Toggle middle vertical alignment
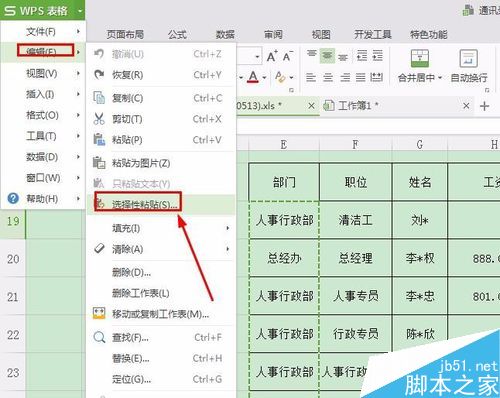500x398 pixels. (327, 55)
